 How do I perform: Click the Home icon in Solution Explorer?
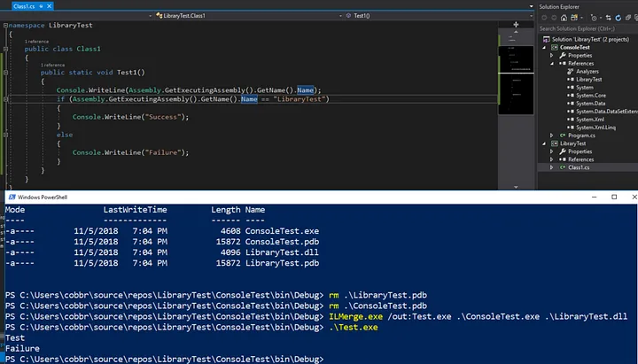(564, 18)
